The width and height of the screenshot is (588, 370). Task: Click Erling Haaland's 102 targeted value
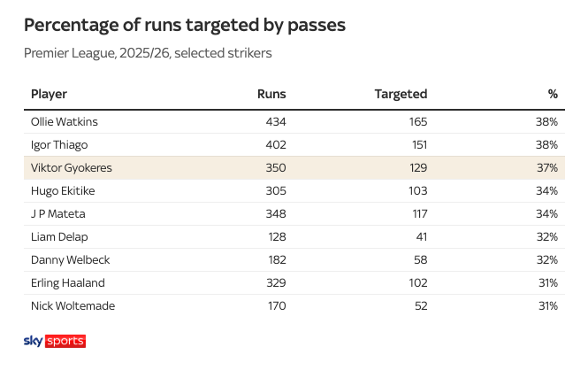(x=416, y=282)
